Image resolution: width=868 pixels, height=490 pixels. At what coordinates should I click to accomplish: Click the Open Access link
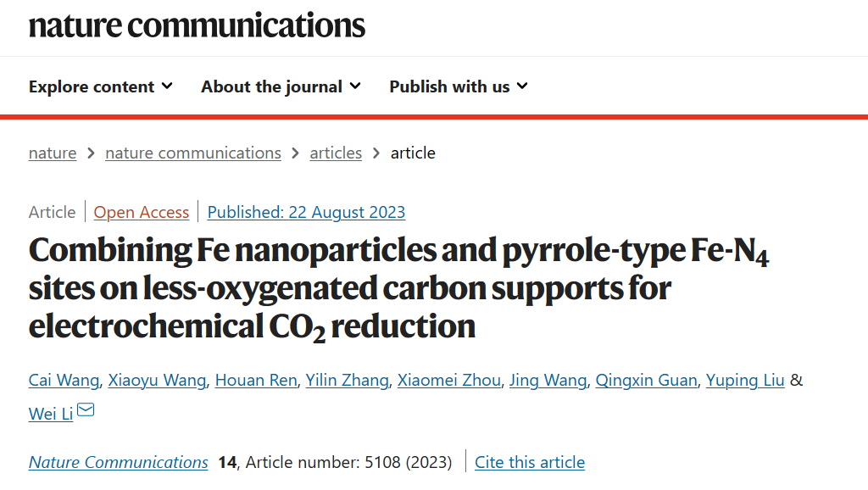[142, 212]
